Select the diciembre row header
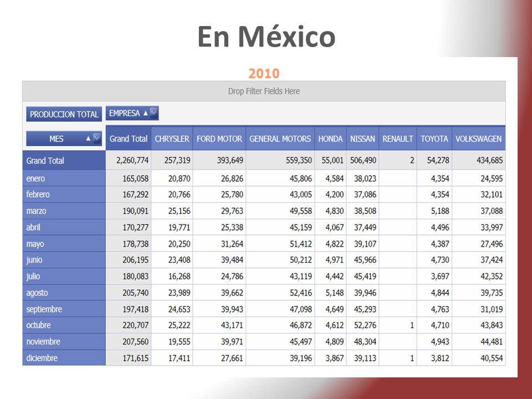 (64, 358)
